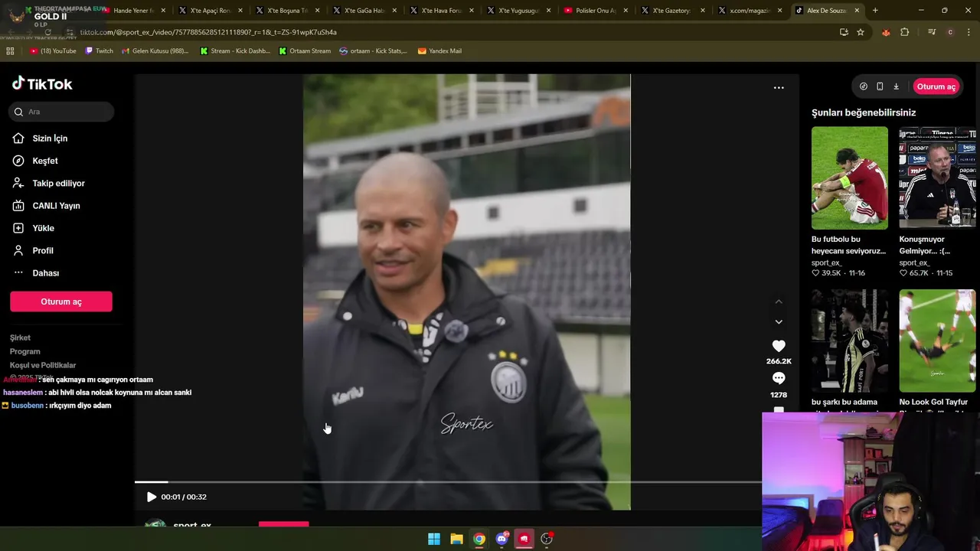Open Koşul ve Politikalar link

[x=43, y=365]
